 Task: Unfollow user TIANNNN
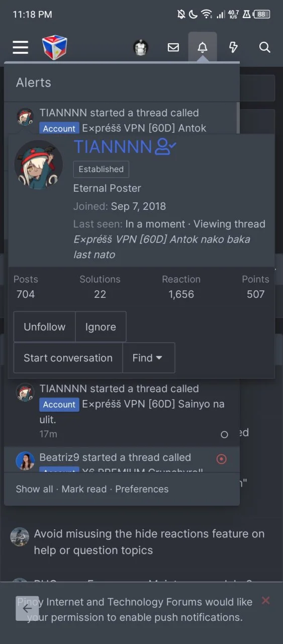pyautogui.click(x=44, y=327)
